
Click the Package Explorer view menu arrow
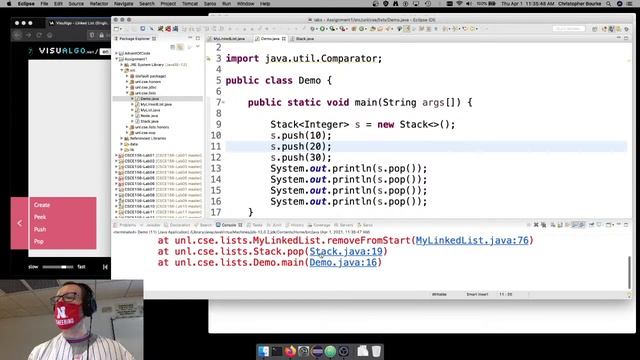197,47
